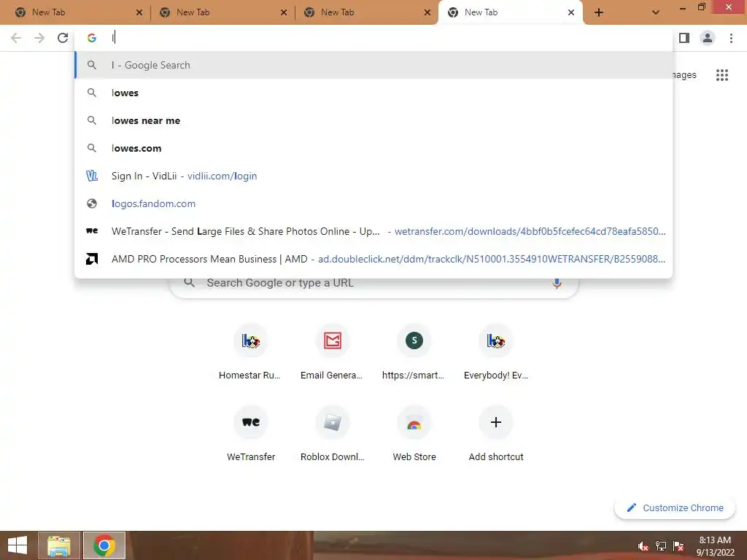The image size is (747, 560).
Task: Open the Everybody! Ev... shortcut
Action: (495, 352)
